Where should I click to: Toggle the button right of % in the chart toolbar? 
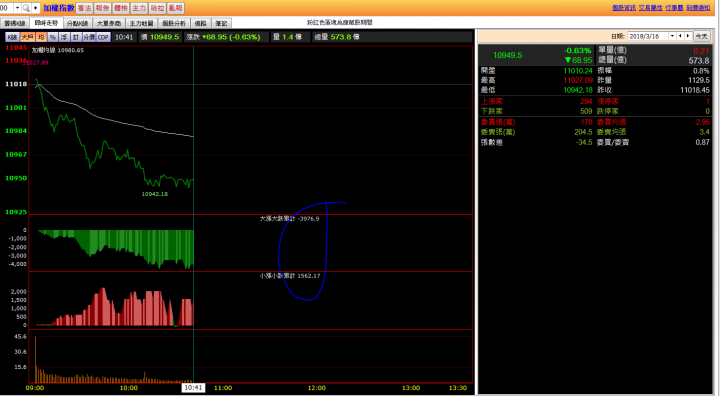point(64,37)
